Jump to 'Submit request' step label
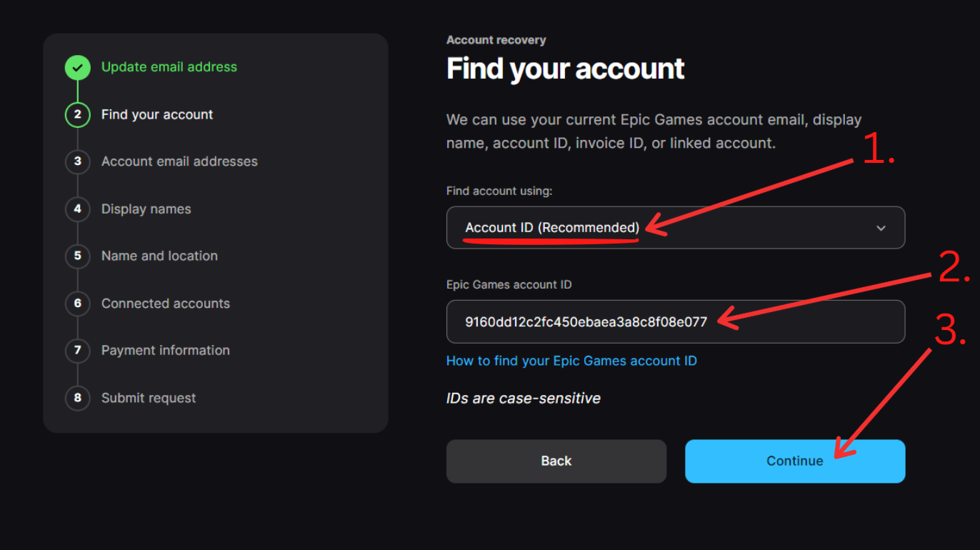980x550 pixels. point(148,398)
